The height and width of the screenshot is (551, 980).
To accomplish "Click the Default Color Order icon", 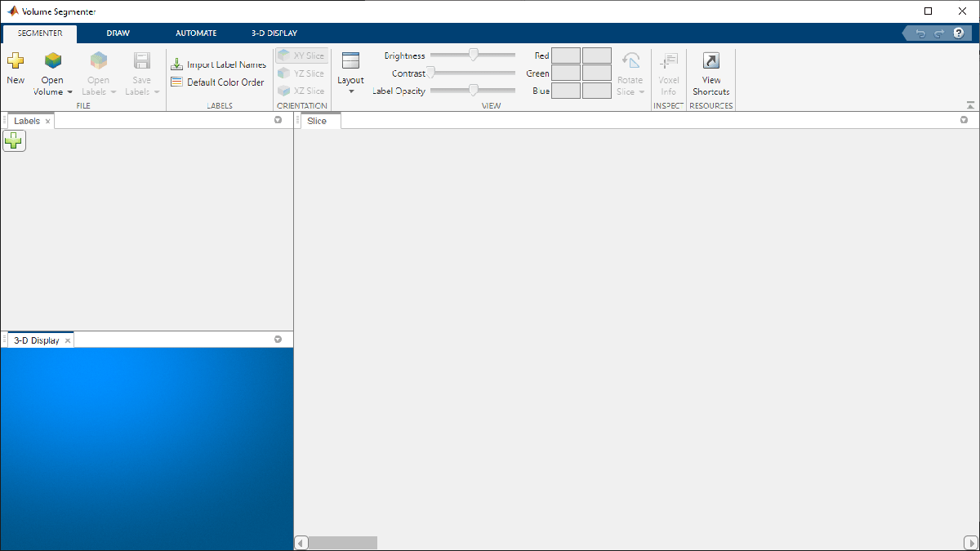I will [x=176, y=82].
